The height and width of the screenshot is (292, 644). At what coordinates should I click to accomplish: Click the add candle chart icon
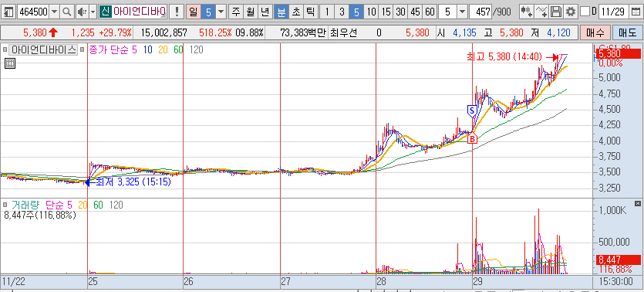click(x=526, y=12)
